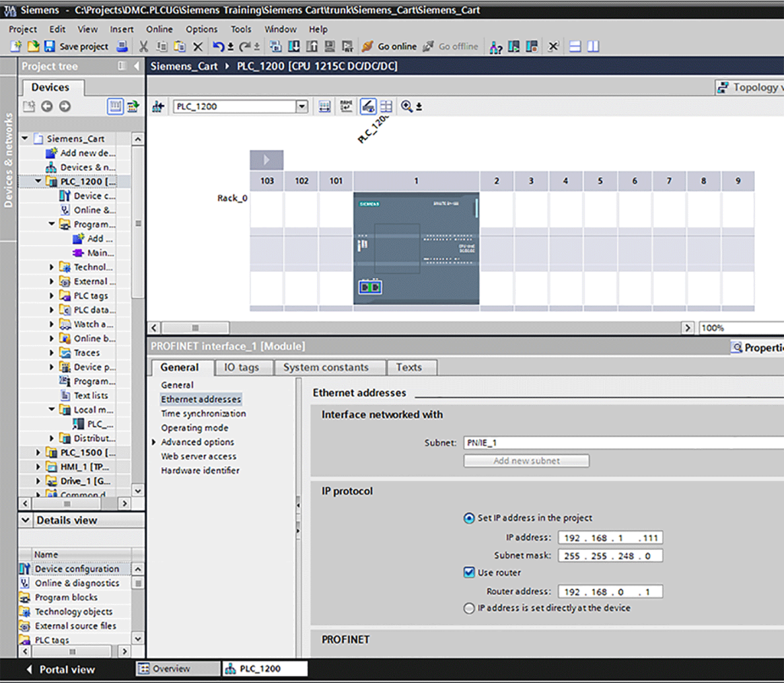Collapse the Project tree panel arrow
784x683 pixels.
coord(136,67)
